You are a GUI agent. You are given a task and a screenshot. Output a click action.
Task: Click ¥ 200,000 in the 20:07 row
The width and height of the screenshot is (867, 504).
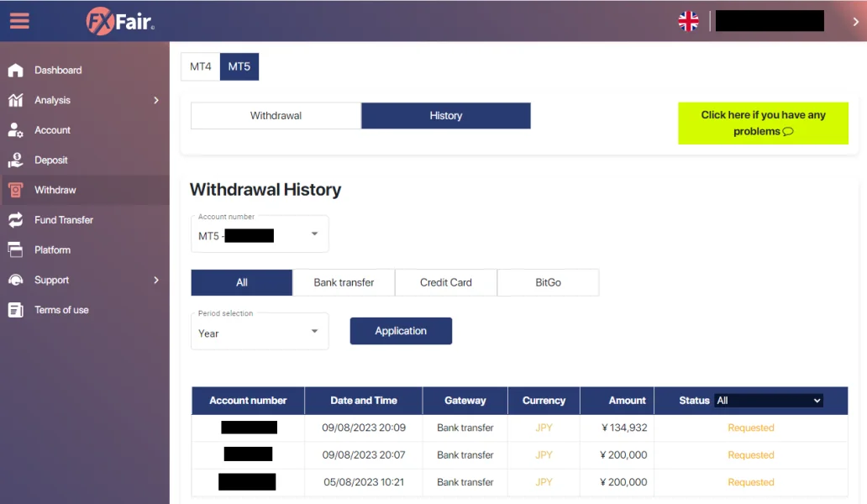point(623,454)
